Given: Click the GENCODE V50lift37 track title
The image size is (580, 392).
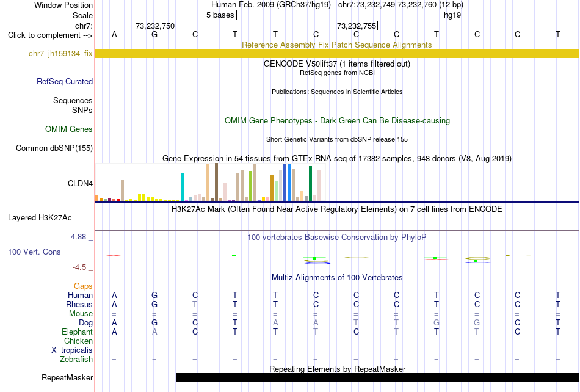Looking at the screenshot, I should click(x=336, y=64).
